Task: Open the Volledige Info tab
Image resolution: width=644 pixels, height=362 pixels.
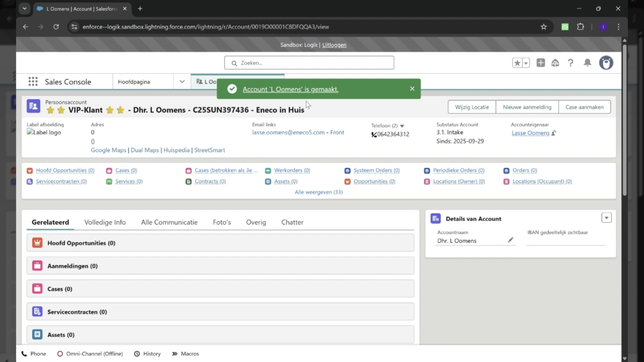Action: tap(105, 222)
